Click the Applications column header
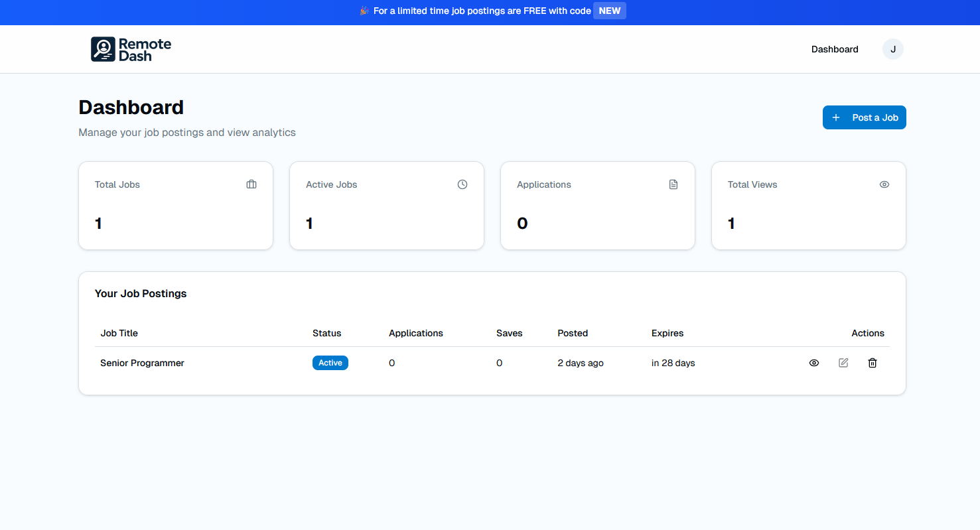 click(x=416, y=333)
